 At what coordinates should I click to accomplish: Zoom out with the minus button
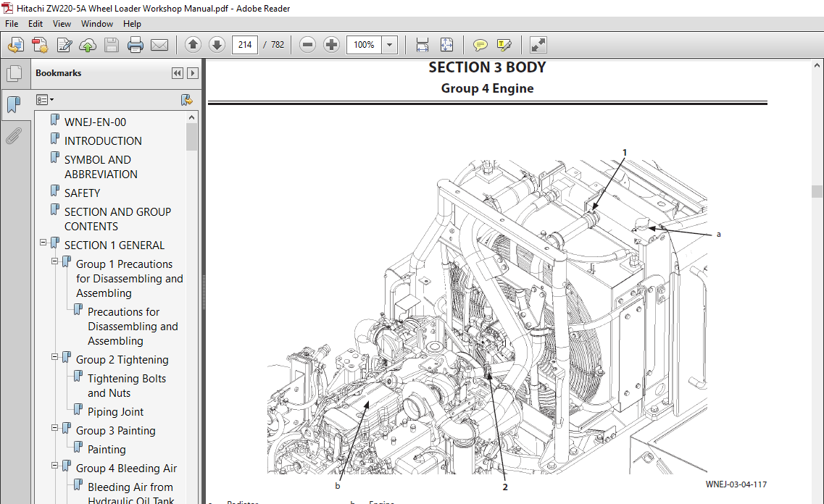point(308,45)
